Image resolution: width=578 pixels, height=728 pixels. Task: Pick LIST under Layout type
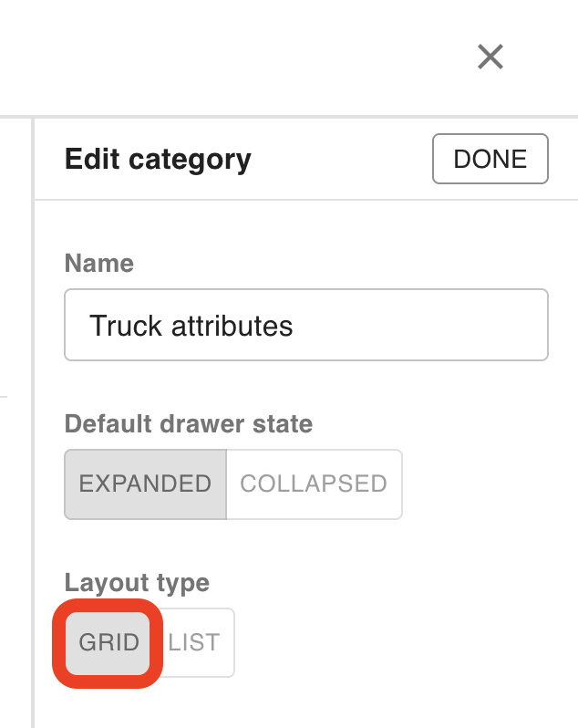pyautogui.click(x=194, y=642)
